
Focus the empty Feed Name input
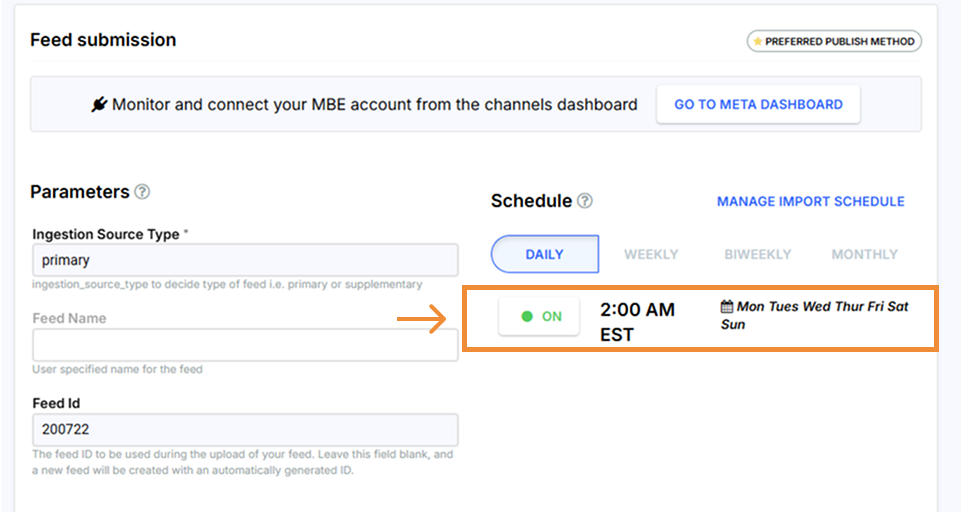coord(245,344)
